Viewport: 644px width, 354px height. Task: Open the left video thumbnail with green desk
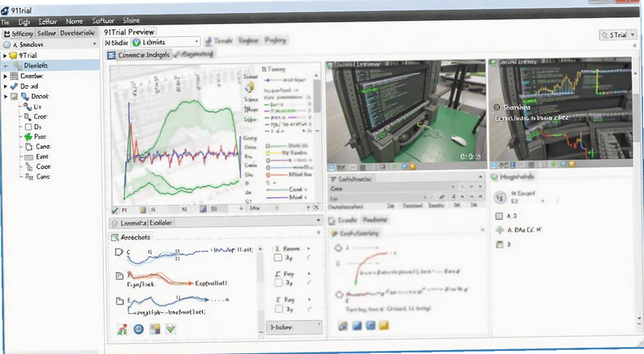tap(406, 111)
